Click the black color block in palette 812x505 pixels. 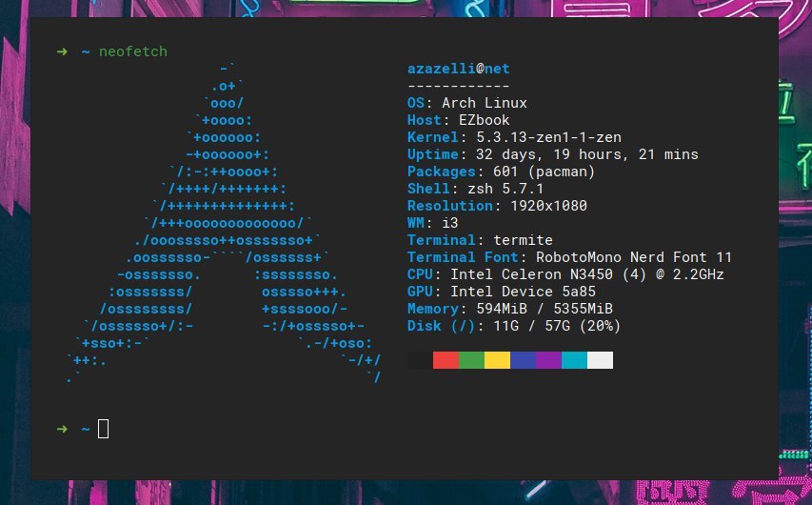[420, 360]
